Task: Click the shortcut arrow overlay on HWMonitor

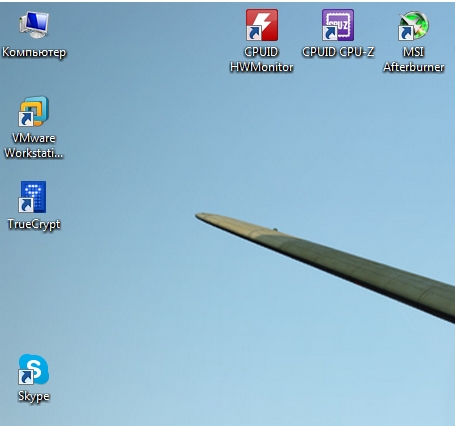Action: coord(254,33)
